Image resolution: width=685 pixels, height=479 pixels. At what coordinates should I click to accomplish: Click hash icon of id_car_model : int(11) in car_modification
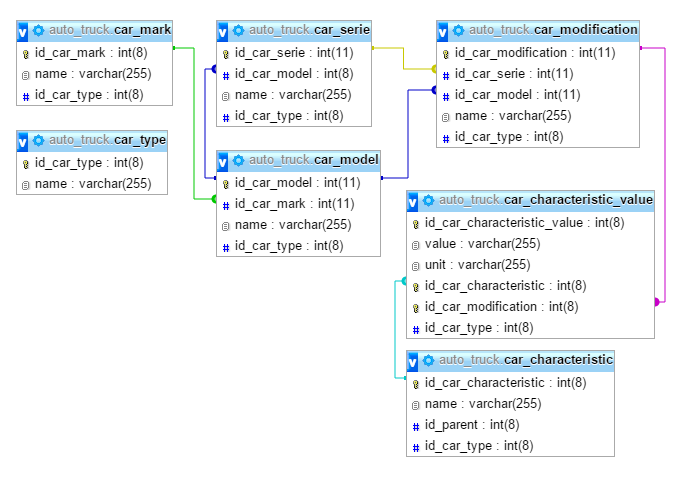446,97
